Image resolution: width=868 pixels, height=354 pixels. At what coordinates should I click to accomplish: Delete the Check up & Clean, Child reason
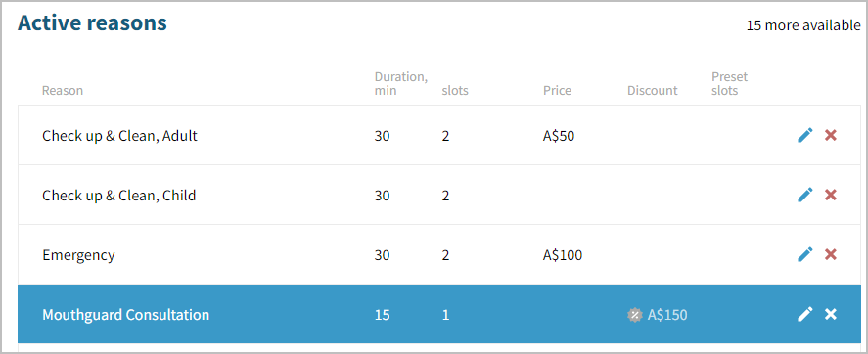(x=831, y=195)
